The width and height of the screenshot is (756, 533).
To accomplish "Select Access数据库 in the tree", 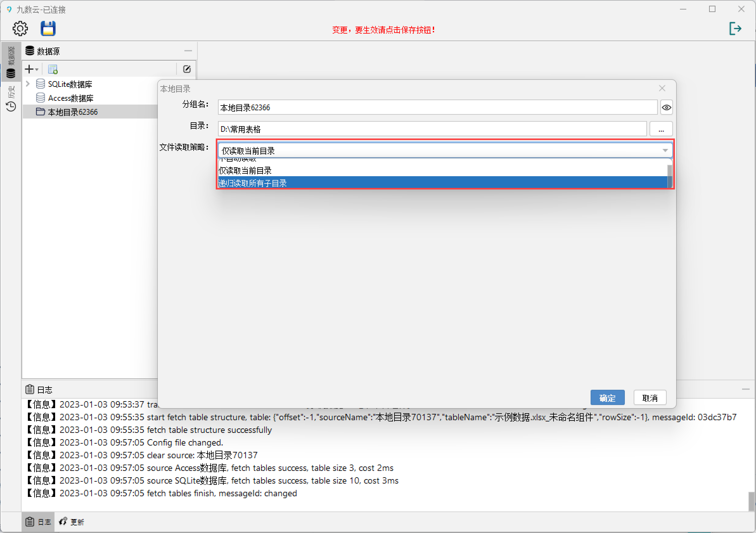I will coord(70,98).
